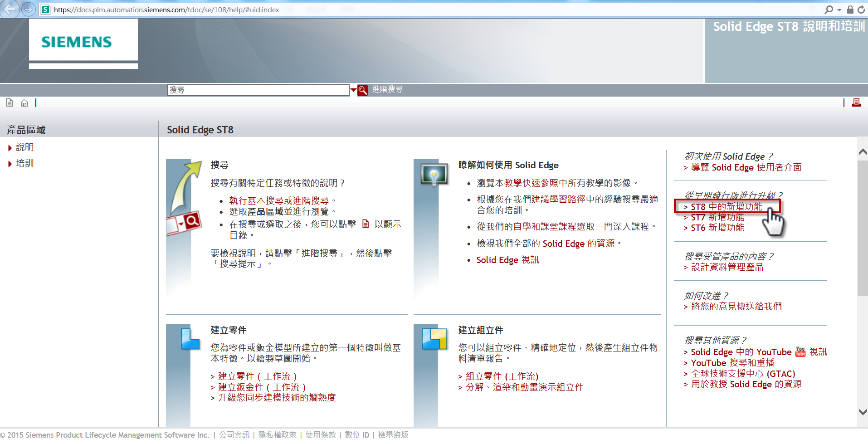Click the browser forward arrow button
Image resolution: width=868 pixels, height=444 pixels.
[28, 9]
